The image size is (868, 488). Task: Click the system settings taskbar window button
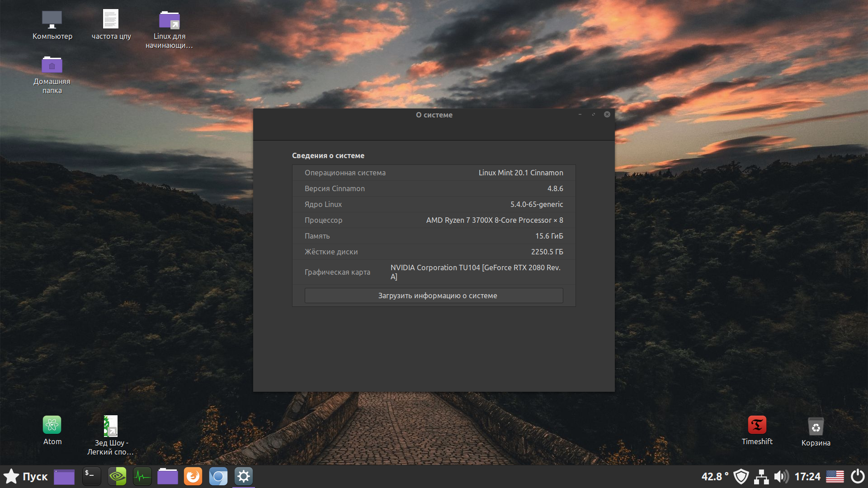[x=244, y=476]
